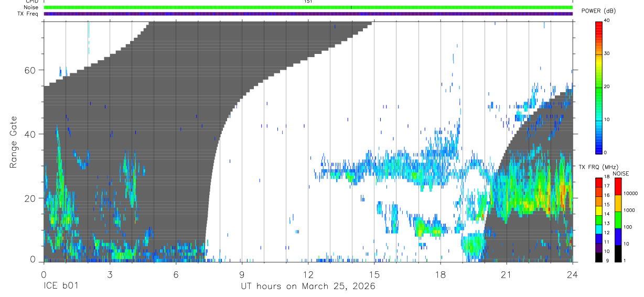Click the green Noise strip above the plot

308,7
